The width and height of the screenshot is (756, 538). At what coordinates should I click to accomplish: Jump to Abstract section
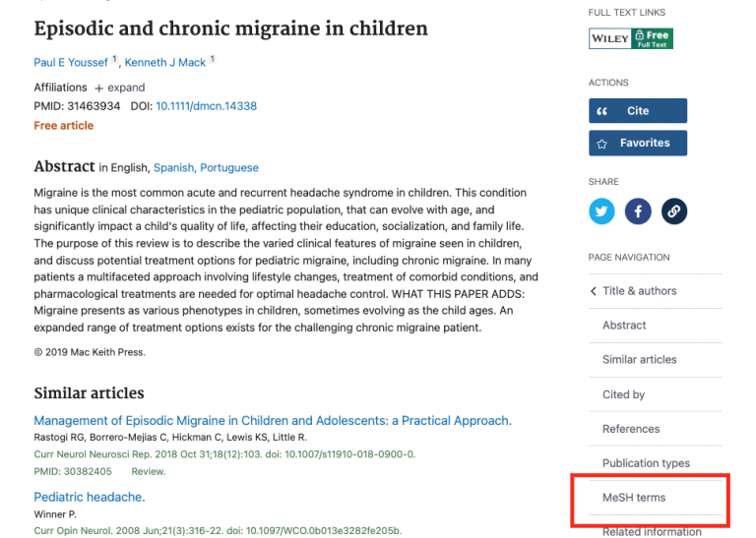(x=624, y=326)
